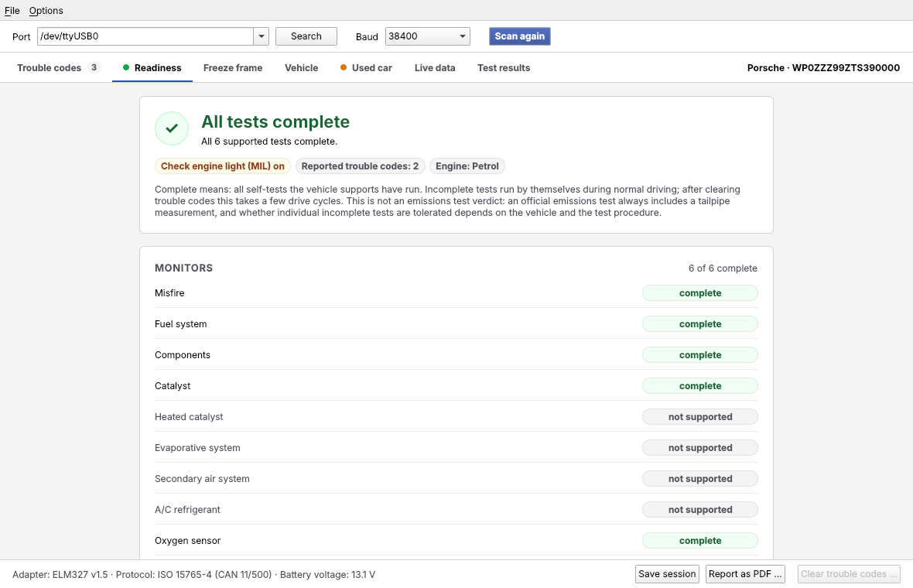The height and width of the screenshot is (588, 913).
Task: Open the Live data tab
Action: (435, 67)
